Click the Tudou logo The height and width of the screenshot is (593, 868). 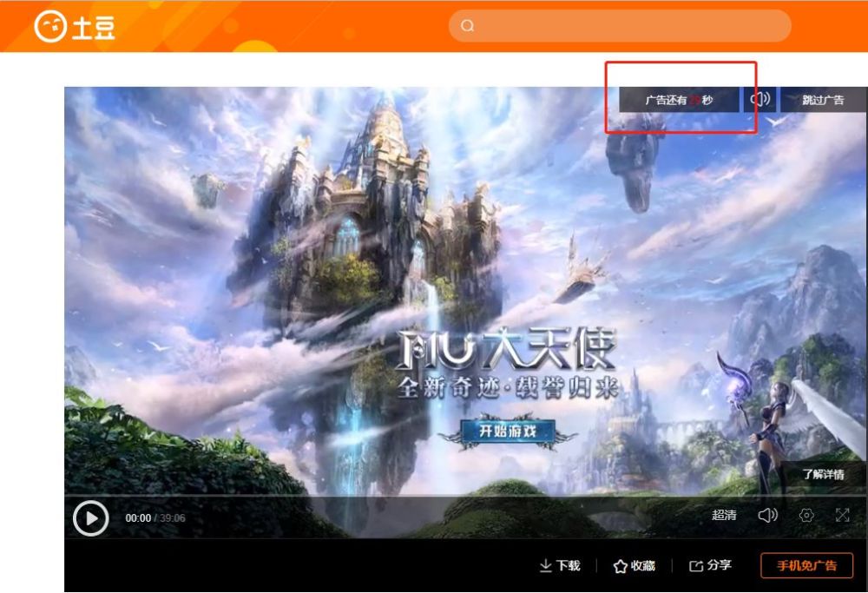(x=75, y=26)
